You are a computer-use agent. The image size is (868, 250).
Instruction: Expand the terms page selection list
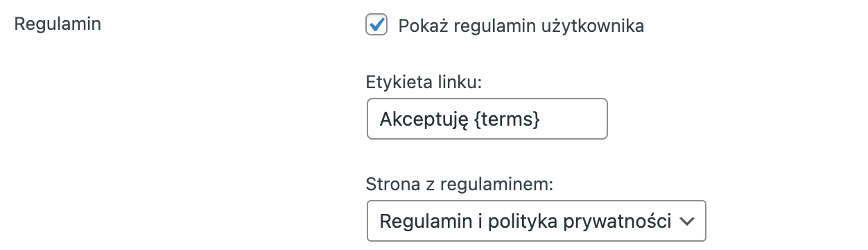click(x=536, y=222)
